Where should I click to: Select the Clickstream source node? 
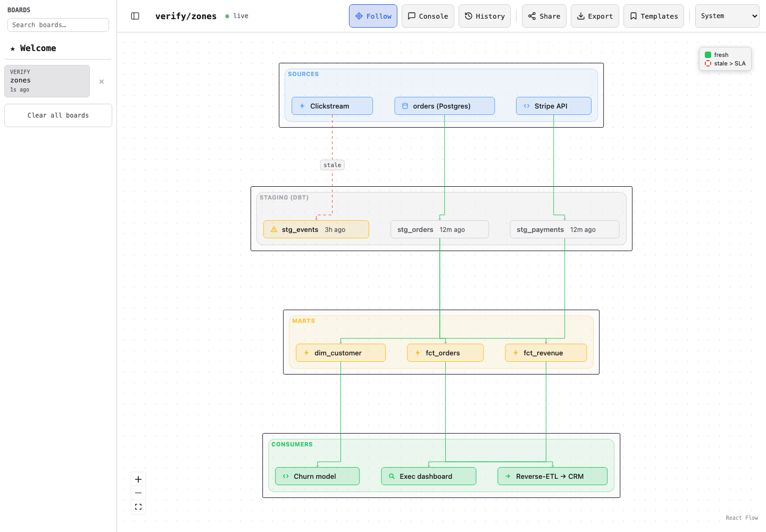tap(332, 106)
